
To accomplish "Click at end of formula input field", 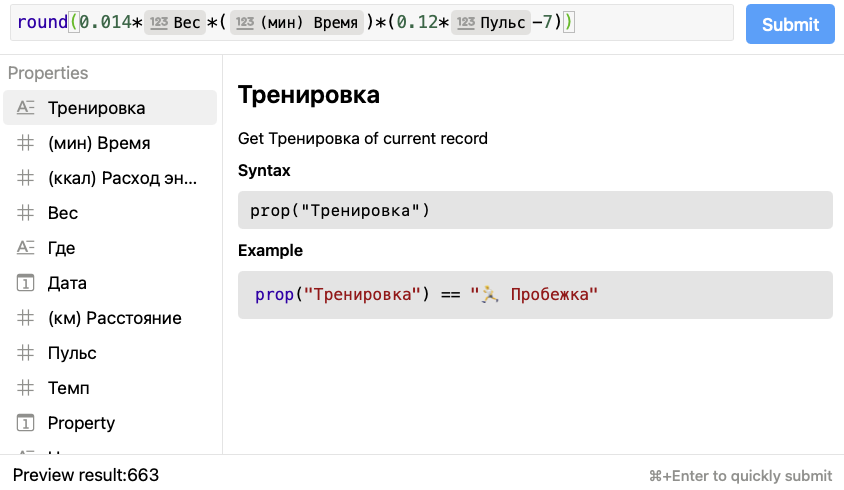I will (x=650, y=23).
